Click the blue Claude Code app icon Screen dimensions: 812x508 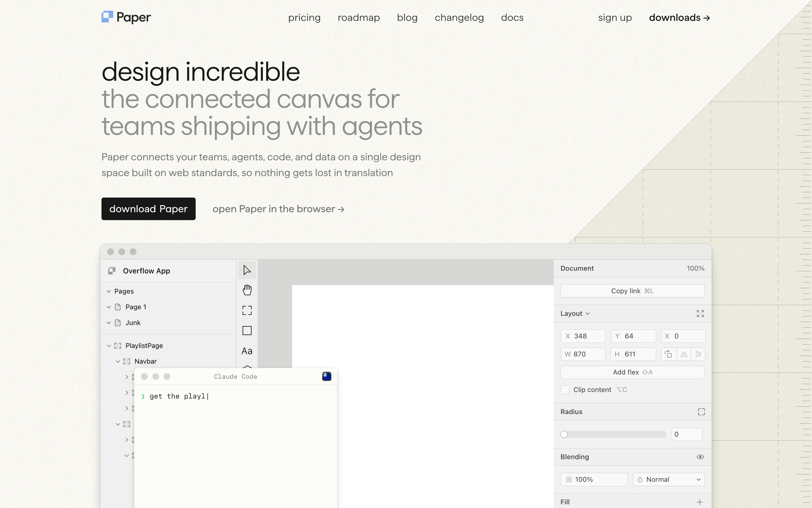(x=327, y=376)
